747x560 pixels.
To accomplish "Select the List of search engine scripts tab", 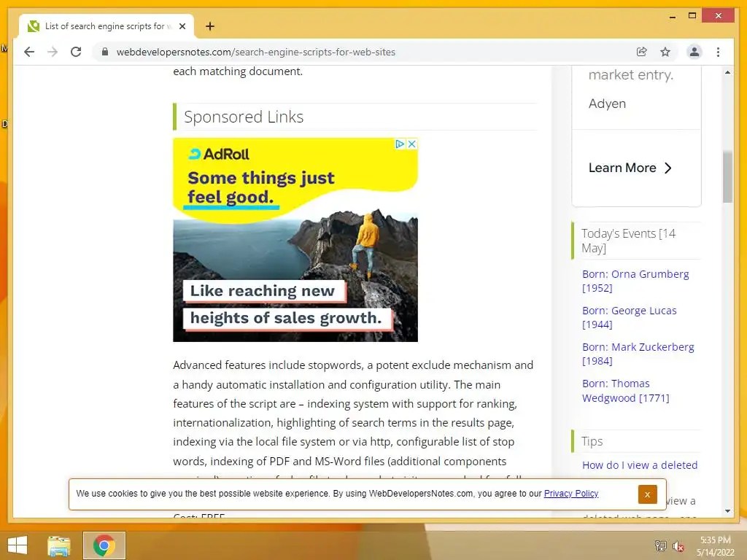I will tap(107, 26).
